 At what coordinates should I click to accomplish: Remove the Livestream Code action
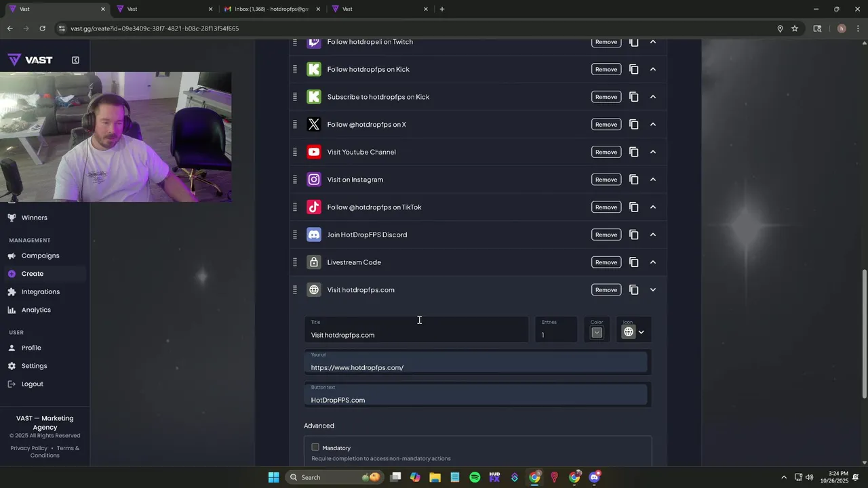click(606, 262)
